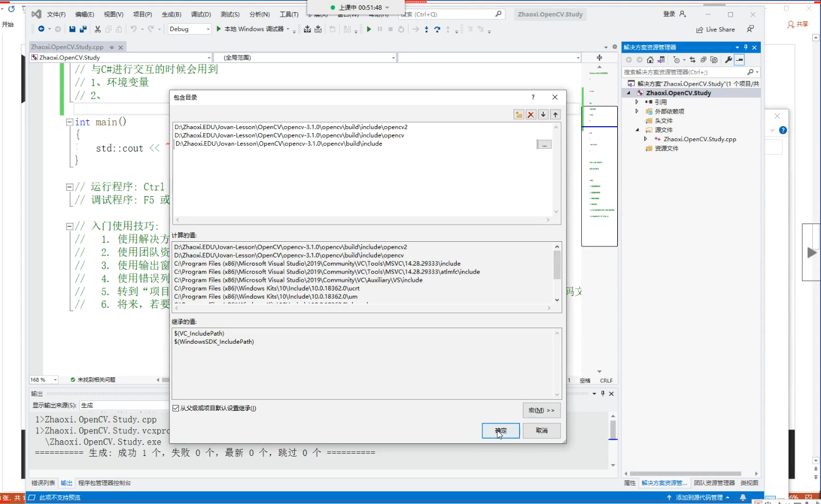Click Home icon in Solution Explorer toolbar

click(650, 60)
